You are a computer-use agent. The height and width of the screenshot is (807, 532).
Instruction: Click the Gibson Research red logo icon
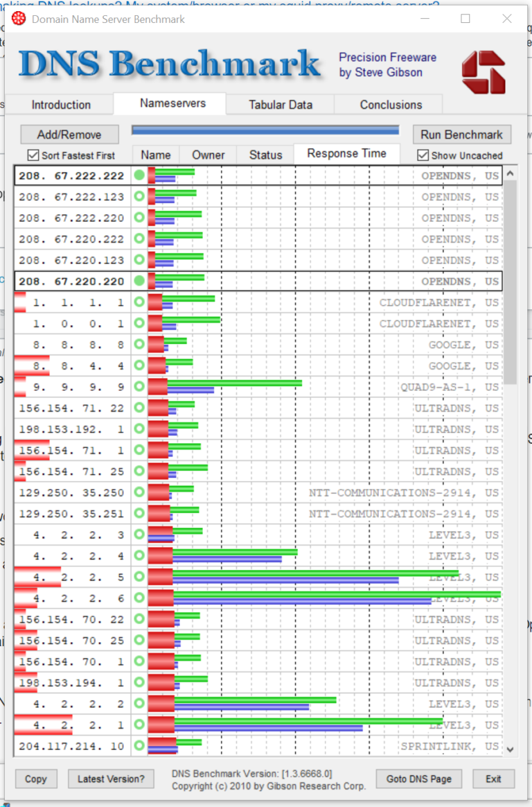point(484,72)
